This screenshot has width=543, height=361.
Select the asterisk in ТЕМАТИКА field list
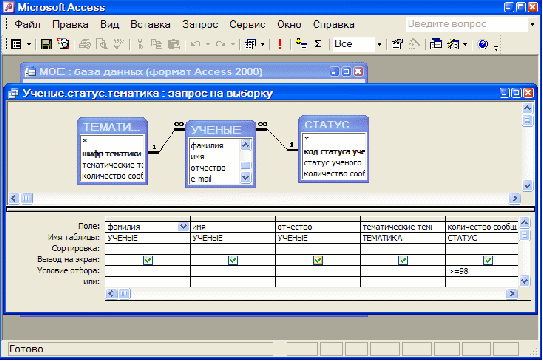[x=85, y=141]
